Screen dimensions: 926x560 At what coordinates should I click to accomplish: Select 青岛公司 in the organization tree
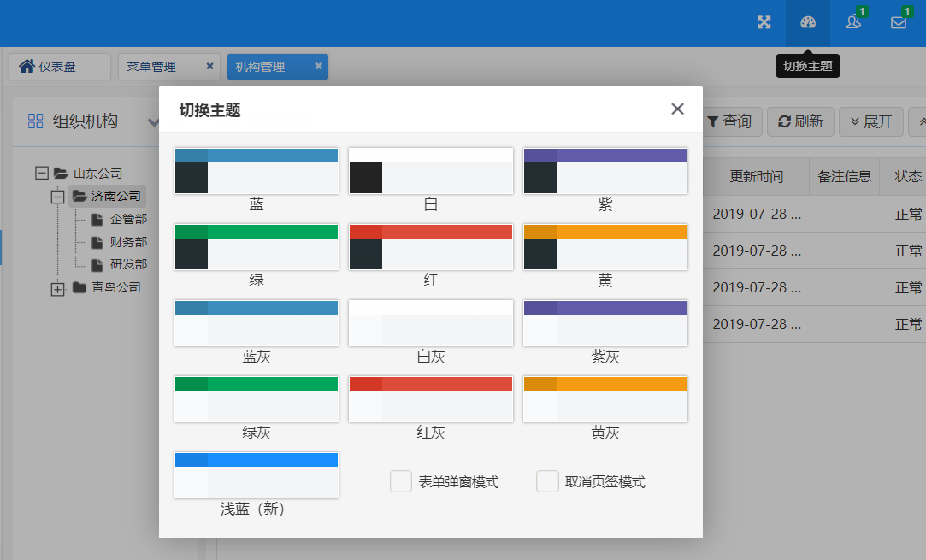pyautogui.click(x=115, y=287)
